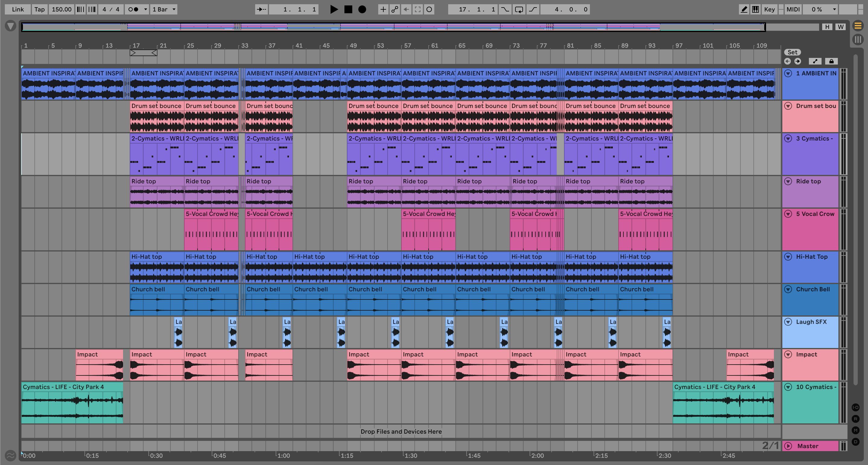
Task: Enable Draw Mode pencil icon
Action: 744,9
